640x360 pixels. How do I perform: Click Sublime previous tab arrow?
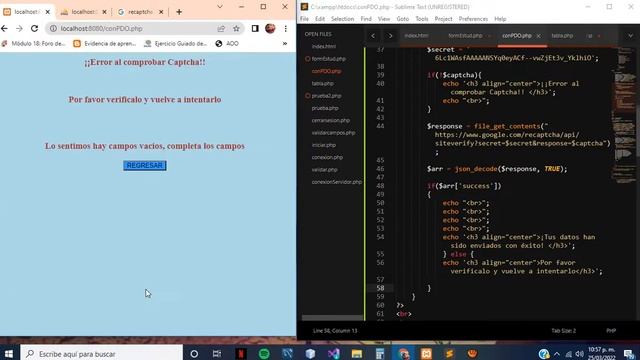click(373, 36)
